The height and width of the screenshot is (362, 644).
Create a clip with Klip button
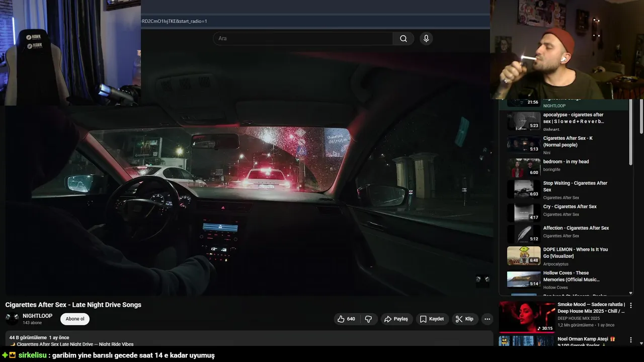(x=464, y=319)
